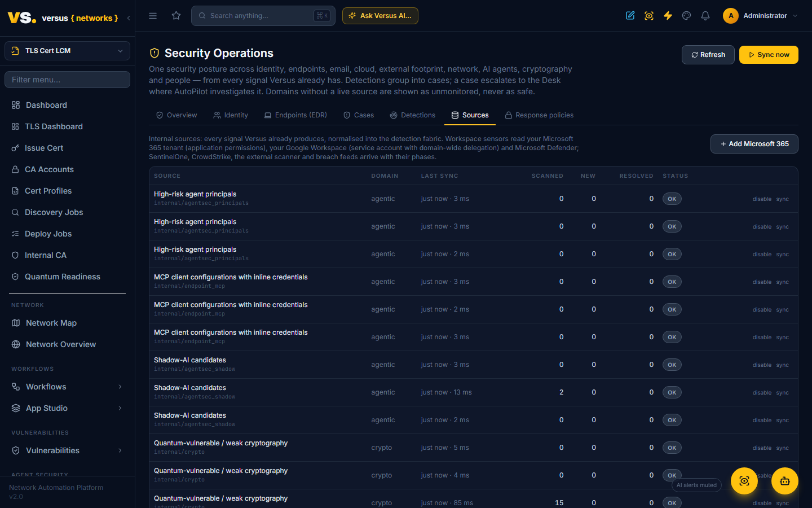
Task: Click the compose note icon in top bar
Action: [x=630, y=16]
